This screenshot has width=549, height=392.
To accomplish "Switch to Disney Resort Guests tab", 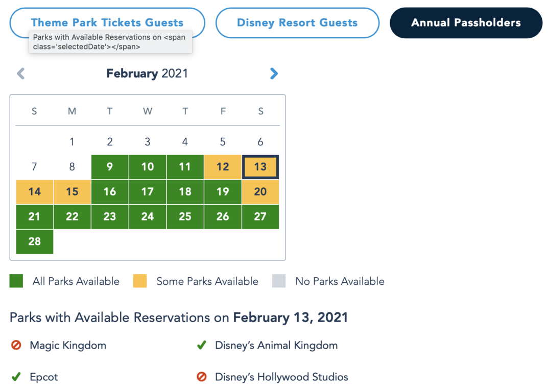I will coord(297,22).
